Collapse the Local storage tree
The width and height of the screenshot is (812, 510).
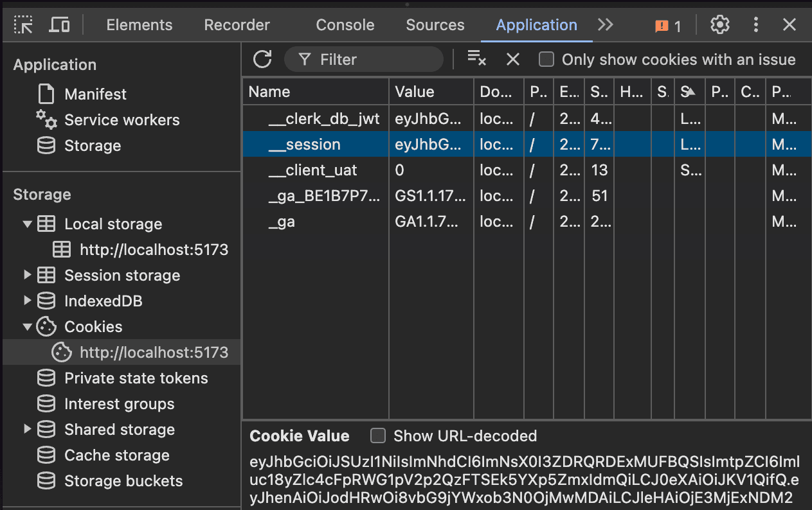pos(27,224)
